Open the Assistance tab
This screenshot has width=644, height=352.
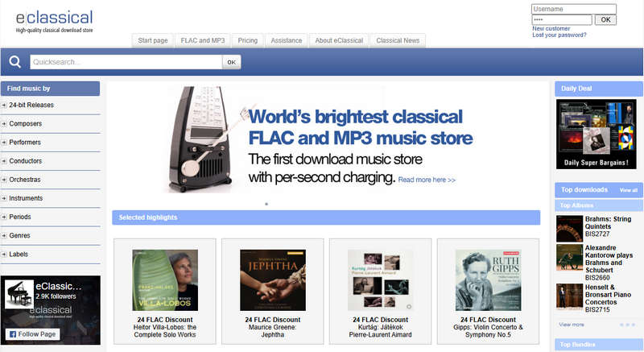point(287,40)
